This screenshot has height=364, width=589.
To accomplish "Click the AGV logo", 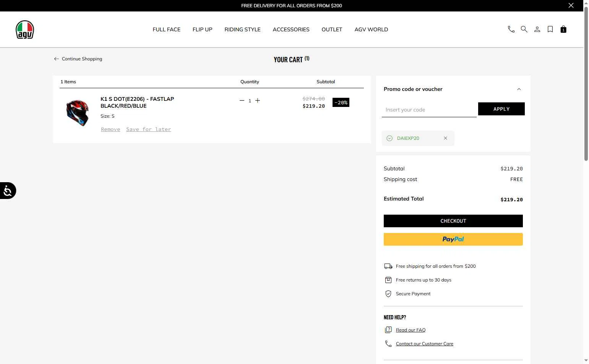I will pyautogui.click(x=25, y=29).
